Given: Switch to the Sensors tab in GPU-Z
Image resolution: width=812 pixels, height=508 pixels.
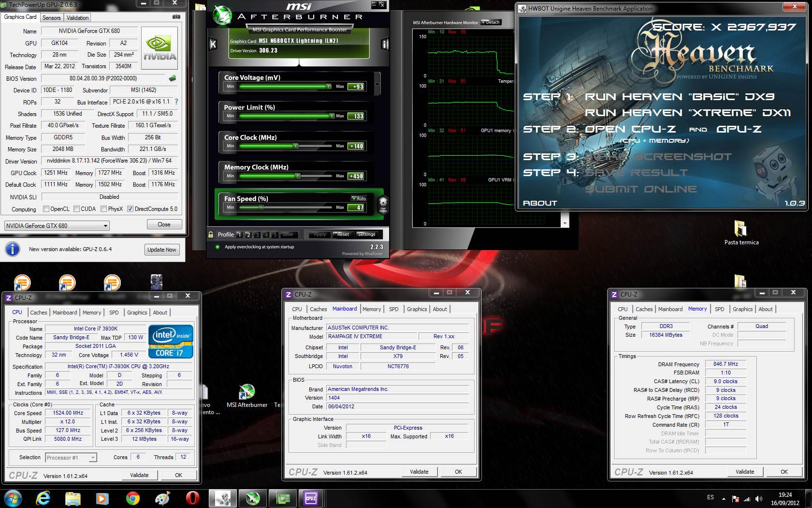Looking at the screenshot, I should (52, 18).
